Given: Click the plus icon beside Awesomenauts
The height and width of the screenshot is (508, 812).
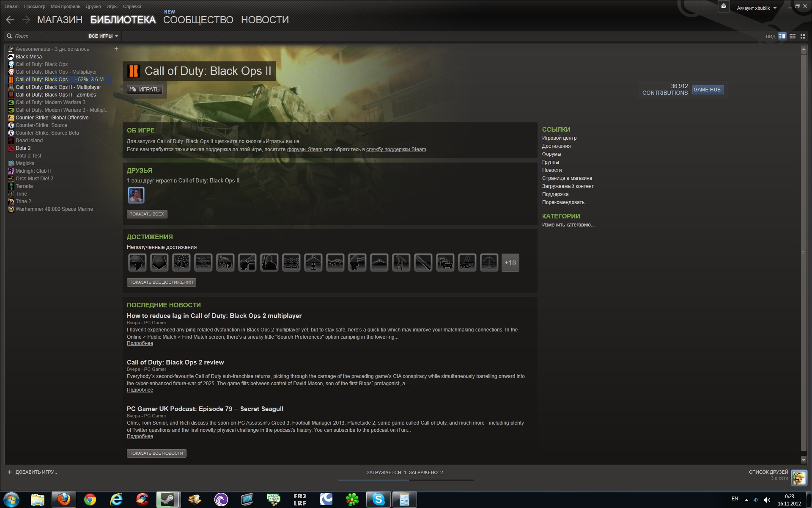Looking at the screenshot, I should [116, 49].
